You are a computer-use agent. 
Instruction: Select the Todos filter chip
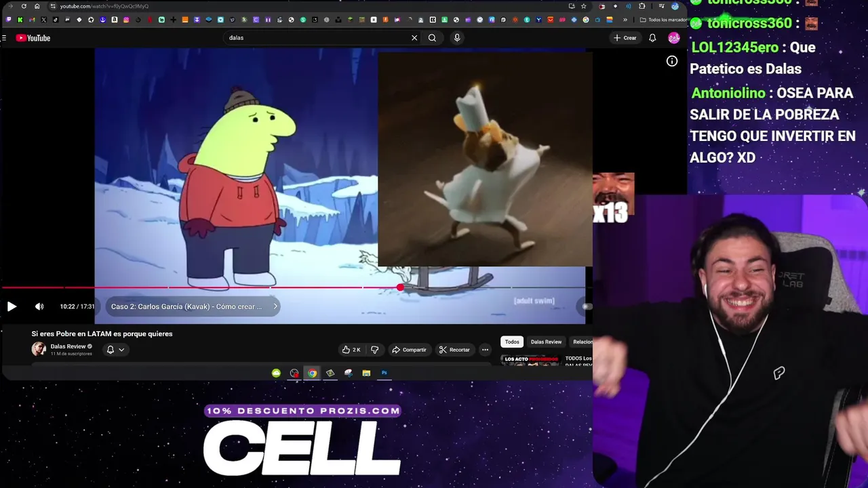[x=512, y=342]
